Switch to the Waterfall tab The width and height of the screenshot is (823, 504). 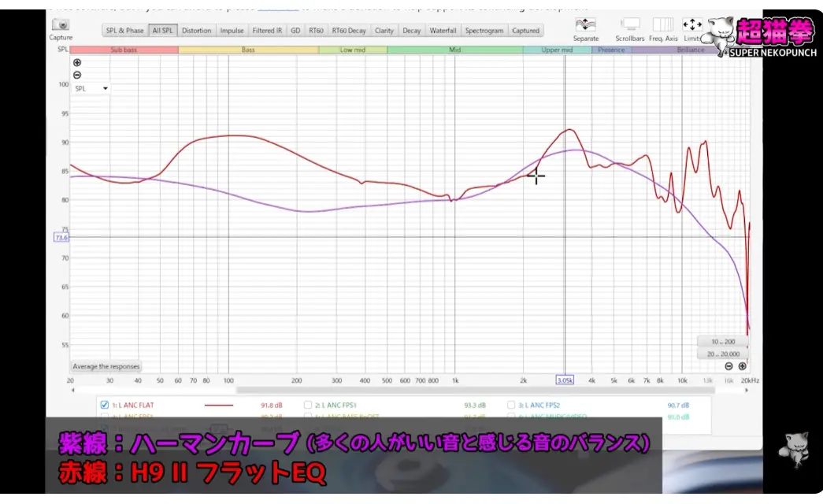(x=443, y=31)
